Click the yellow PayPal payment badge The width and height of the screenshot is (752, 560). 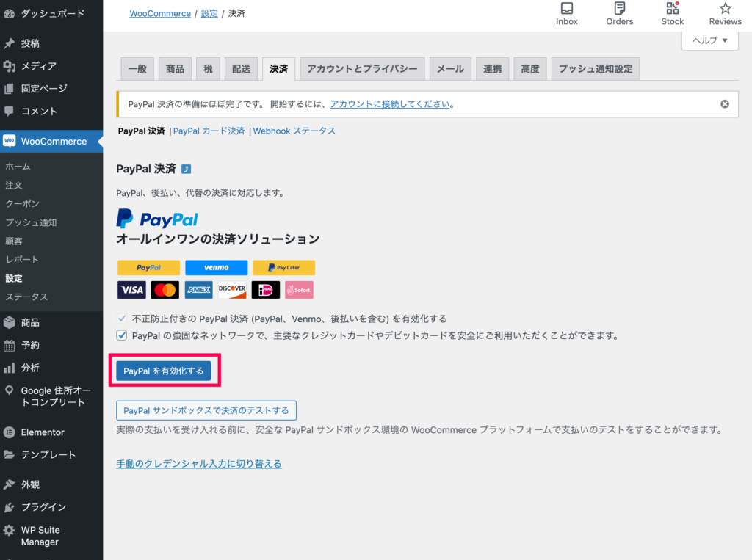[x=148, y=268]
